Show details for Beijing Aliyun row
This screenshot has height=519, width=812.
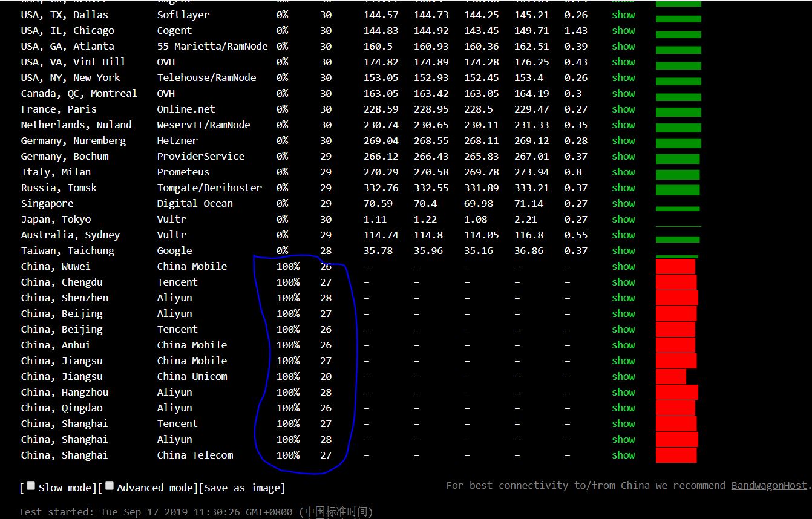point(623,313)
